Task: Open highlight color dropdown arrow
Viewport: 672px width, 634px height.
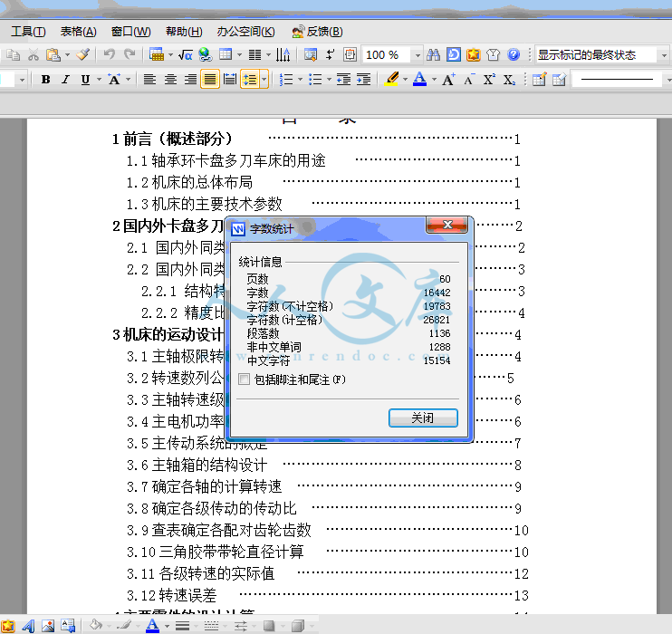Action: point(405,80)
